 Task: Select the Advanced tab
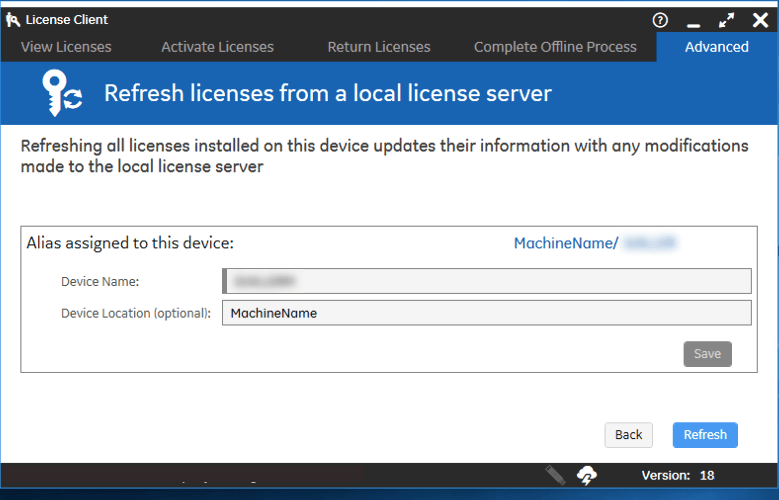(717, 47)
